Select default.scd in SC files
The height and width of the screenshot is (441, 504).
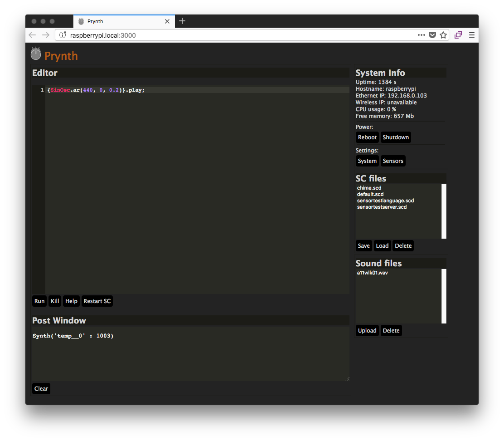point(370,194)
